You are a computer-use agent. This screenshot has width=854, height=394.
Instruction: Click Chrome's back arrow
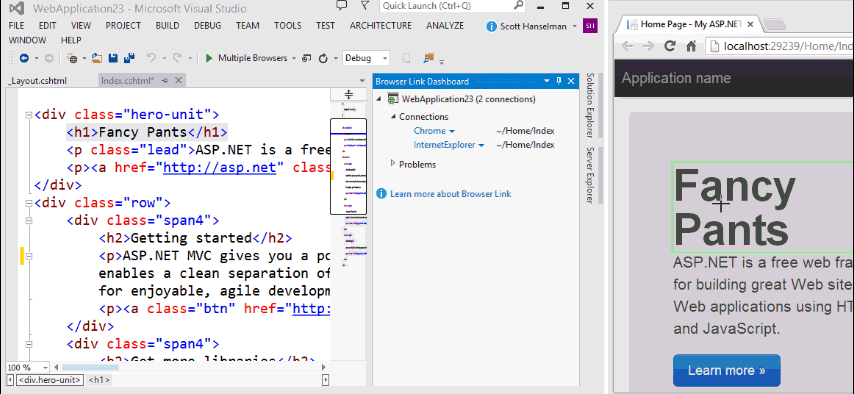(x=627, y=46)
